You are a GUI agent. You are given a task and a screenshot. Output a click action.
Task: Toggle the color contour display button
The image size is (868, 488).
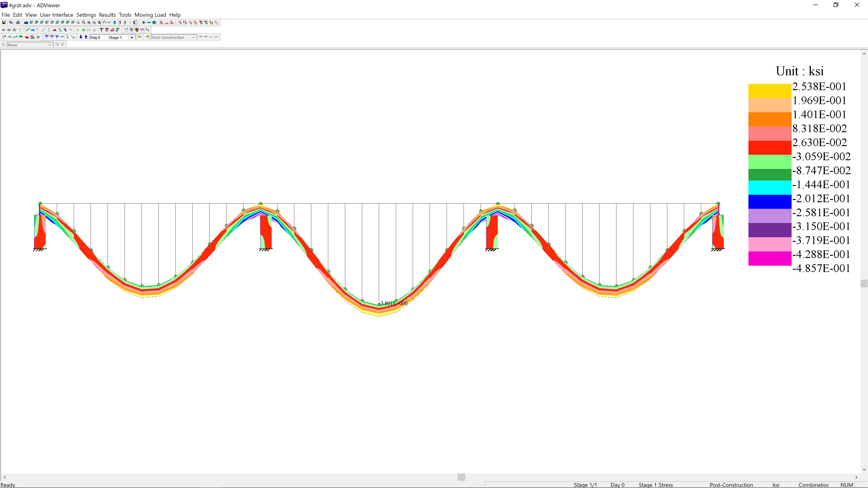tap(32, 37)
